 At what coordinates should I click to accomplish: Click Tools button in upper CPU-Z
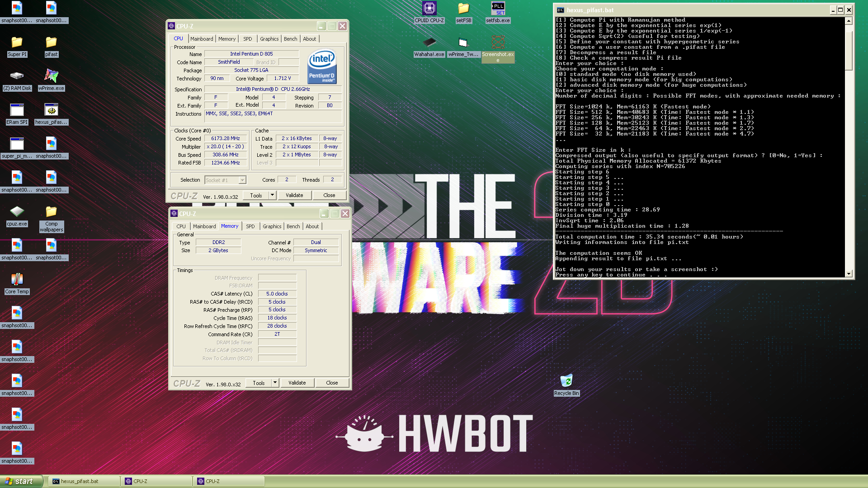coord(256,195)
